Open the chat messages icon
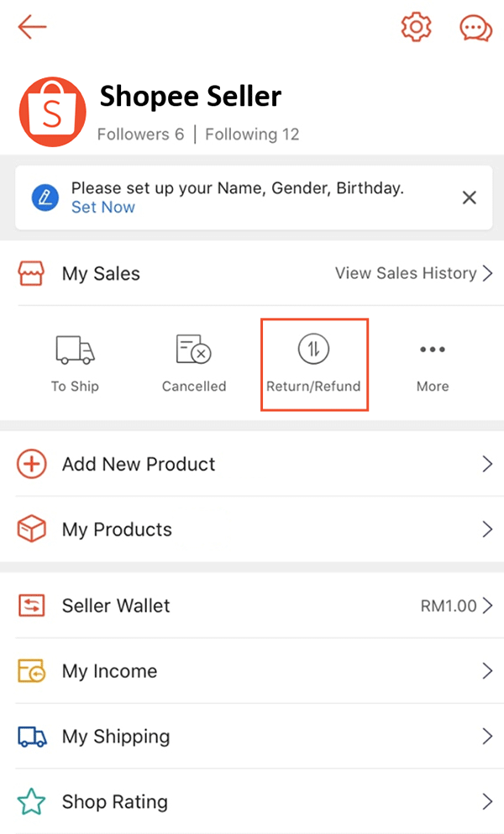 pyautogui.click(x=475, y=28)
